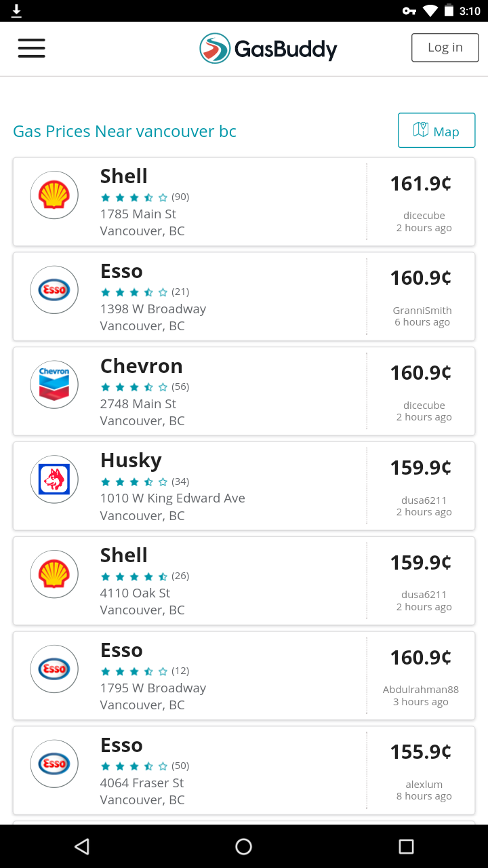Tap the Esso logo for 1398 W Broadway
Screen dimensions: 488x868
[x=54, y=290]
